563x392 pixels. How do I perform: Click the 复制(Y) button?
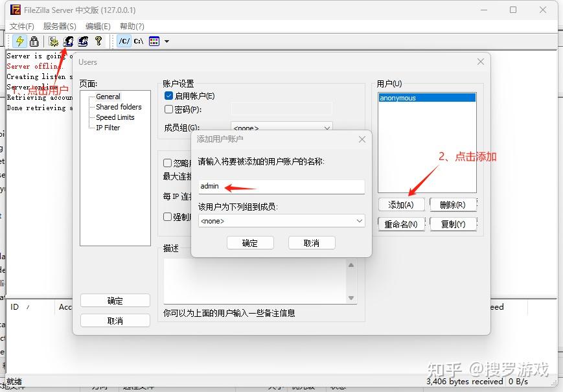[x=453, y=224]
